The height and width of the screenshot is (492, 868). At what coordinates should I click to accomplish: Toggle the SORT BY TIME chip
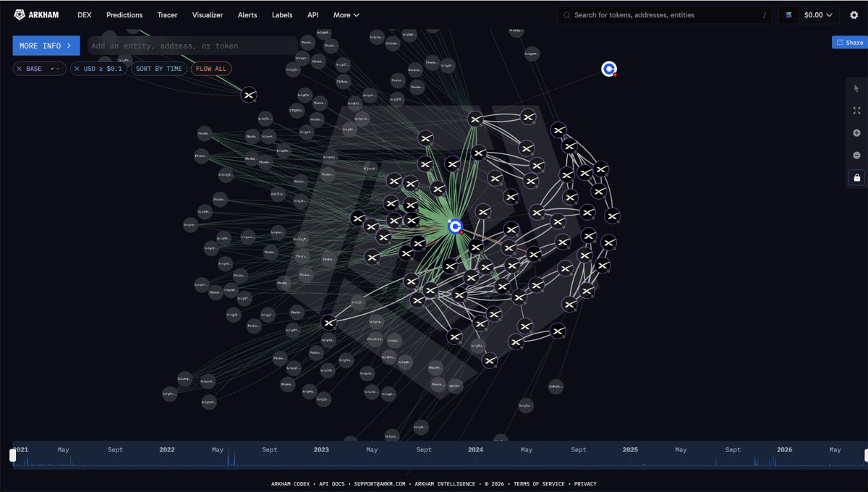159,69
